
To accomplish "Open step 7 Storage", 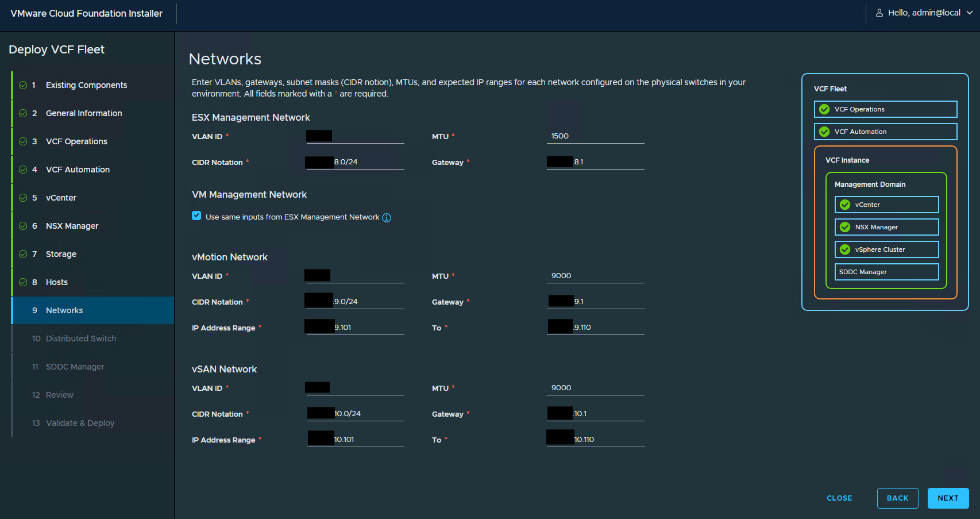I will 92,254.
